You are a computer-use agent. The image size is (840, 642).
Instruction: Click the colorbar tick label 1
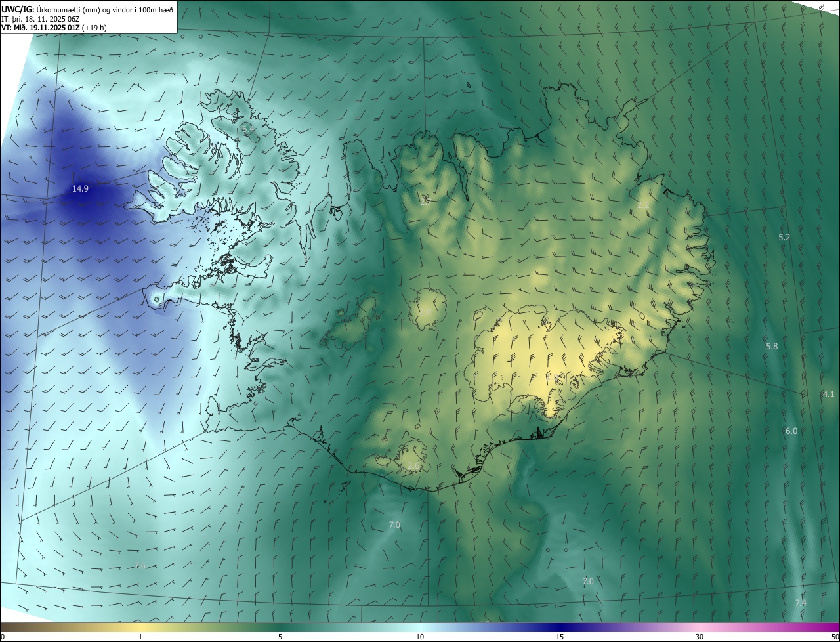tap(140, 637)
